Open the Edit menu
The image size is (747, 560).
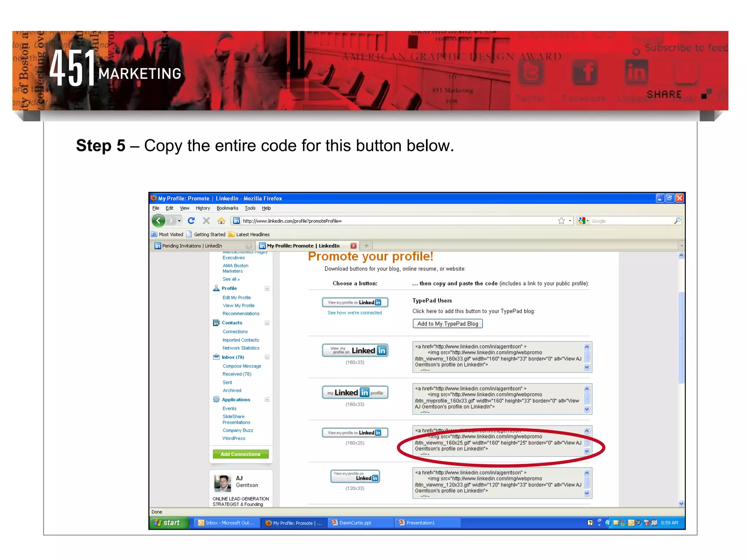coord(169,208)
